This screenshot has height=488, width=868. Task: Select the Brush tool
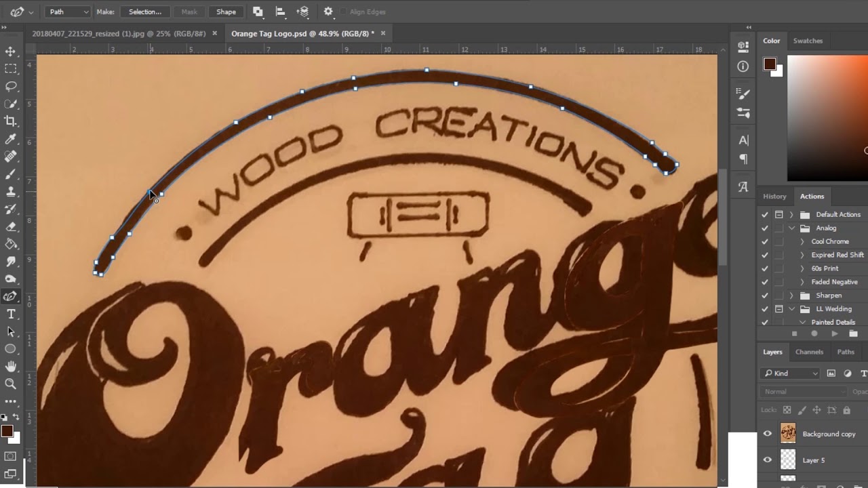tap(10, 174)
